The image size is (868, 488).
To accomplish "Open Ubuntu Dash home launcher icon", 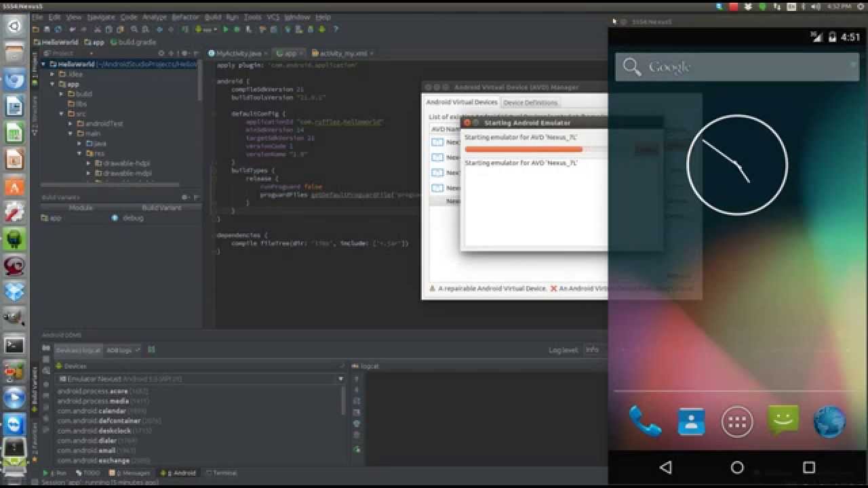I will pyautogui.click(x=15, y=27).
